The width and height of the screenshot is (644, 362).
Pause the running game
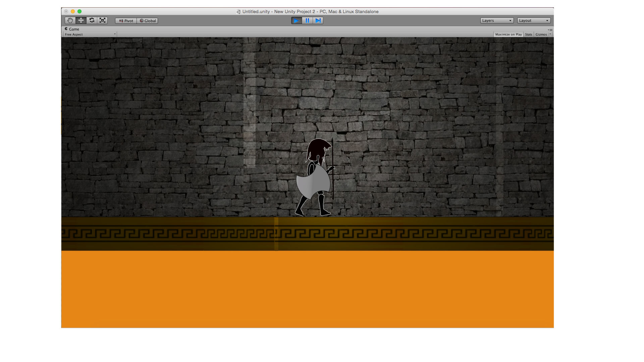tap(307, 20)
